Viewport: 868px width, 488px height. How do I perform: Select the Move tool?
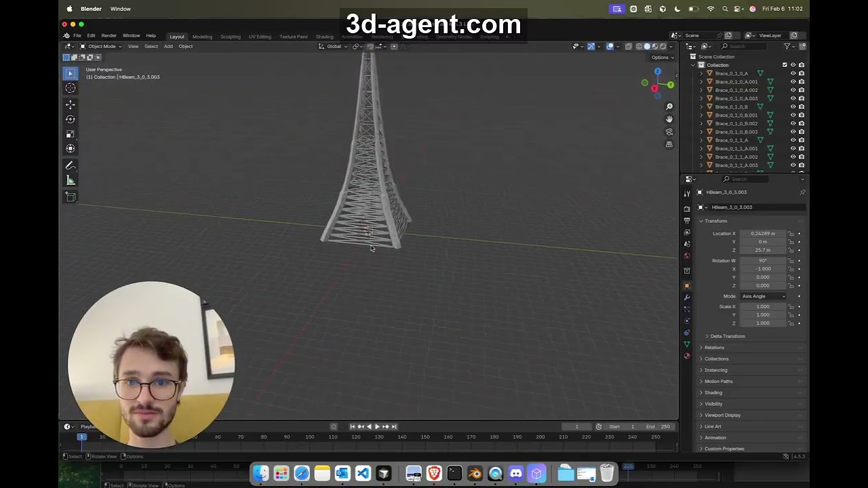(x=71, y=104)
